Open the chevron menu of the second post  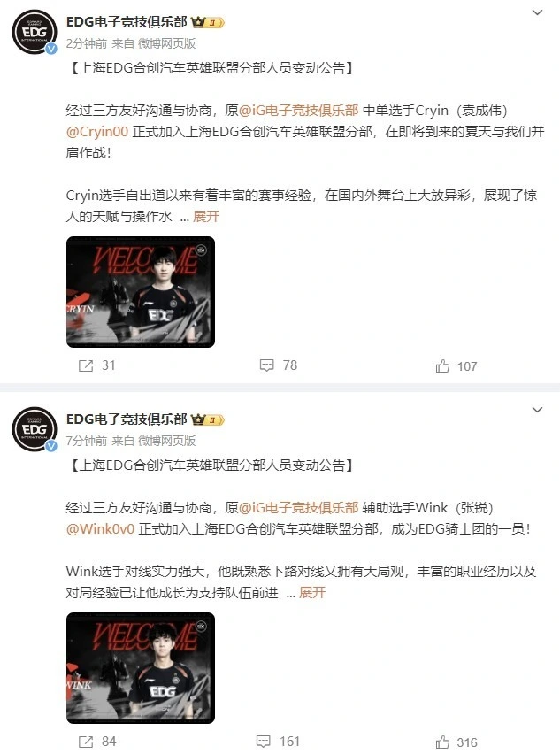click(537, 410)
